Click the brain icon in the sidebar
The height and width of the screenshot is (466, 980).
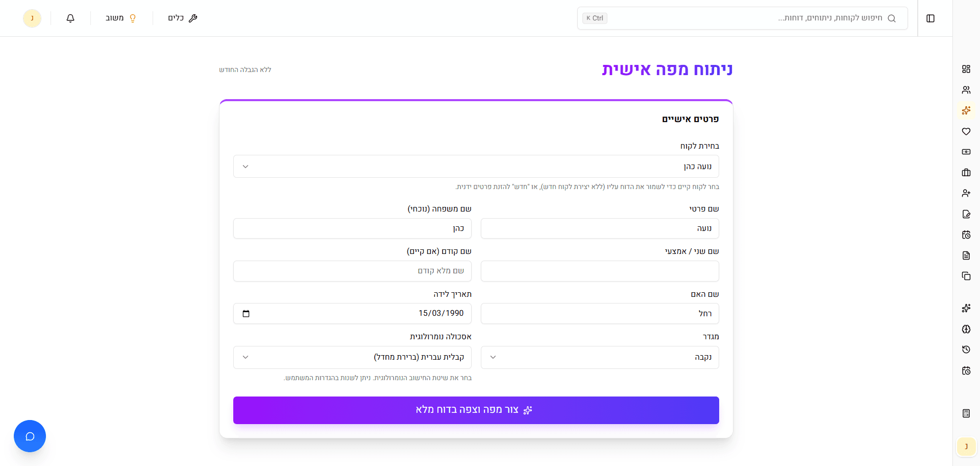coord(966,329)
